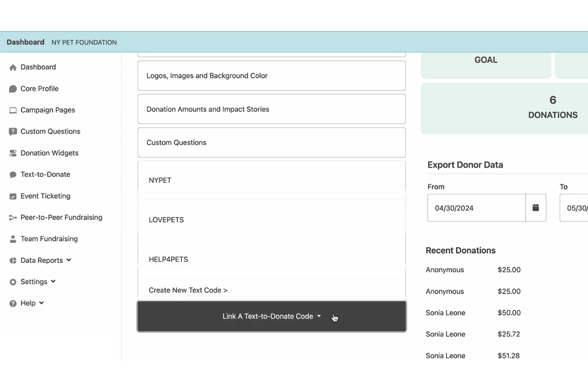Viewport: 588px width, 392px height.
Task: Open Text-to-Donate in the sidebar
Action: (x=45, y=174)
